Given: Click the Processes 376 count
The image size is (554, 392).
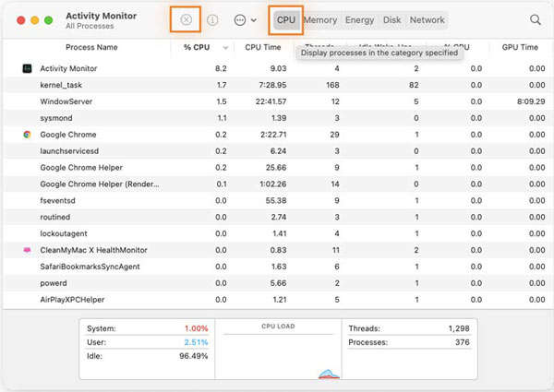Looking at the screenshot, I should 463,342.
